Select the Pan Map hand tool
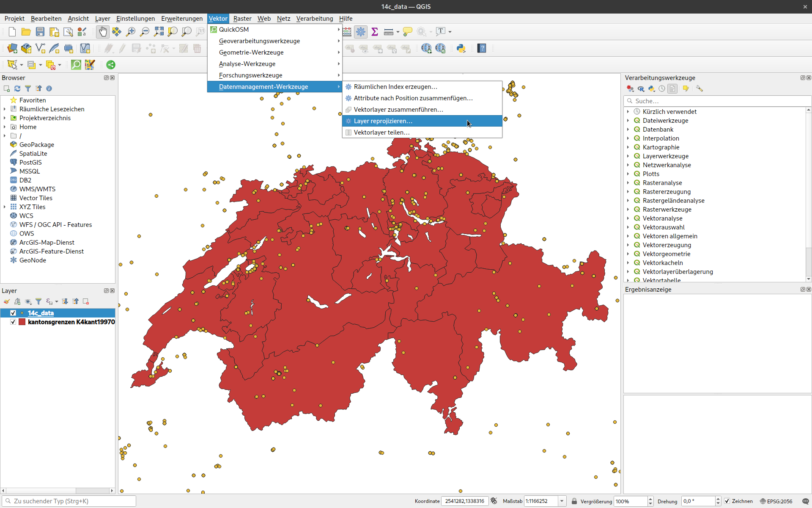This screenshot has height=508, width=812. [x=103, y=32]
